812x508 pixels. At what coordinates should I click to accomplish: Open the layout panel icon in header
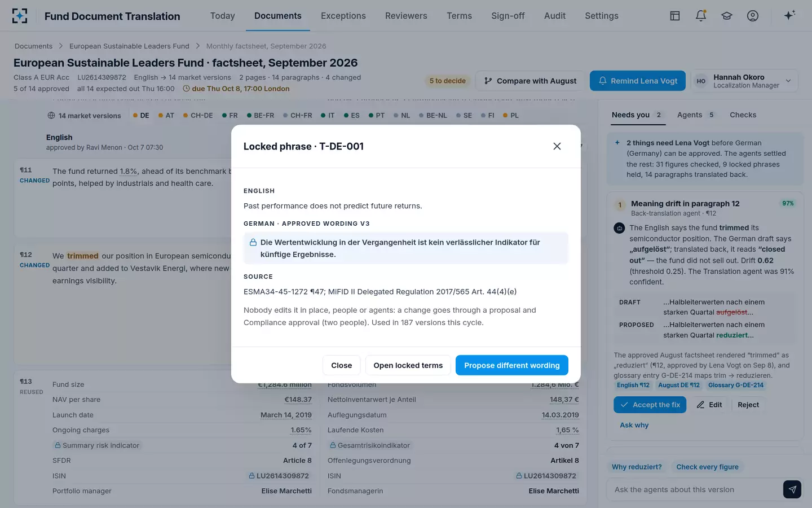pos(674,16)
